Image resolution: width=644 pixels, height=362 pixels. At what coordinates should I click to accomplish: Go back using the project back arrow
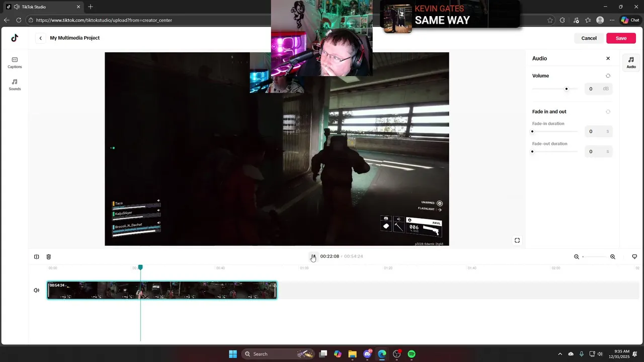click(40, 38)
